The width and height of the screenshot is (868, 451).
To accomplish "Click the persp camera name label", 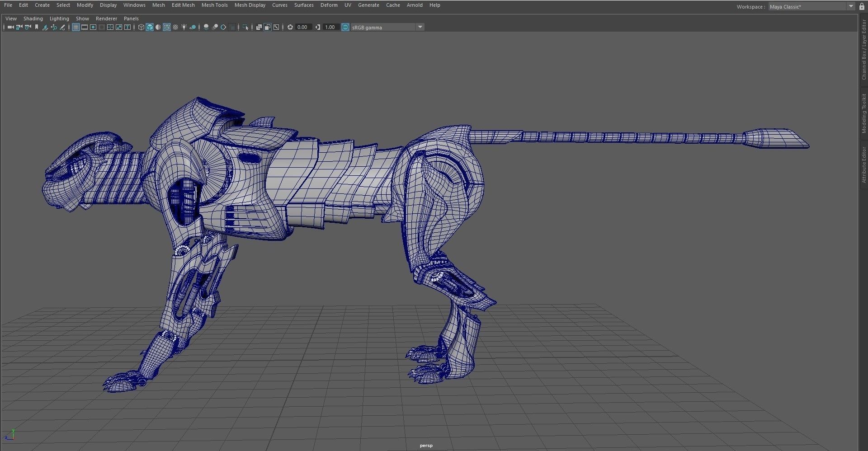I will tap(426, 446).
